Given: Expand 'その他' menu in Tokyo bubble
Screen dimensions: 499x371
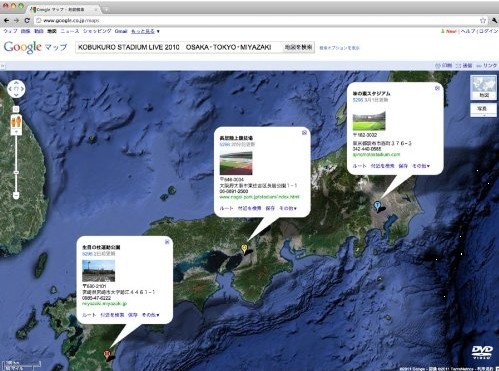Looking at the screenshot, I should click(421, 166).
